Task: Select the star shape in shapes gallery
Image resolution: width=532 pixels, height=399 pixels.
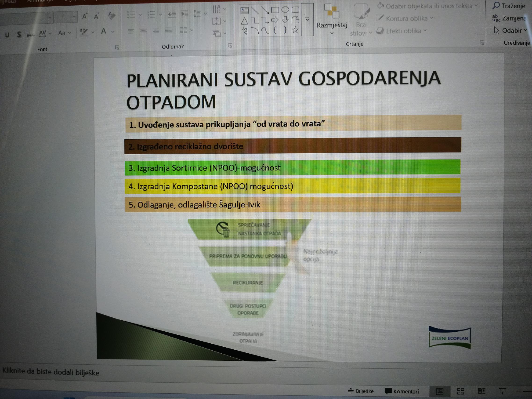Action: point(295,30)
